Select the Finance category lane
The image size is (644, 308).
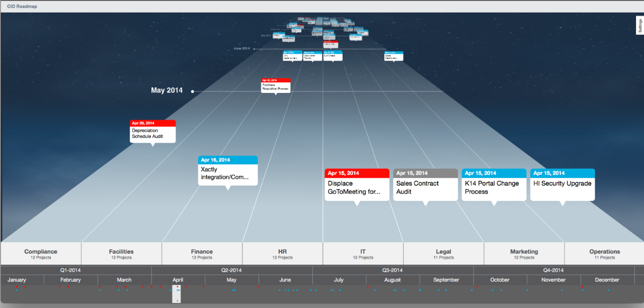pos(202,254)
